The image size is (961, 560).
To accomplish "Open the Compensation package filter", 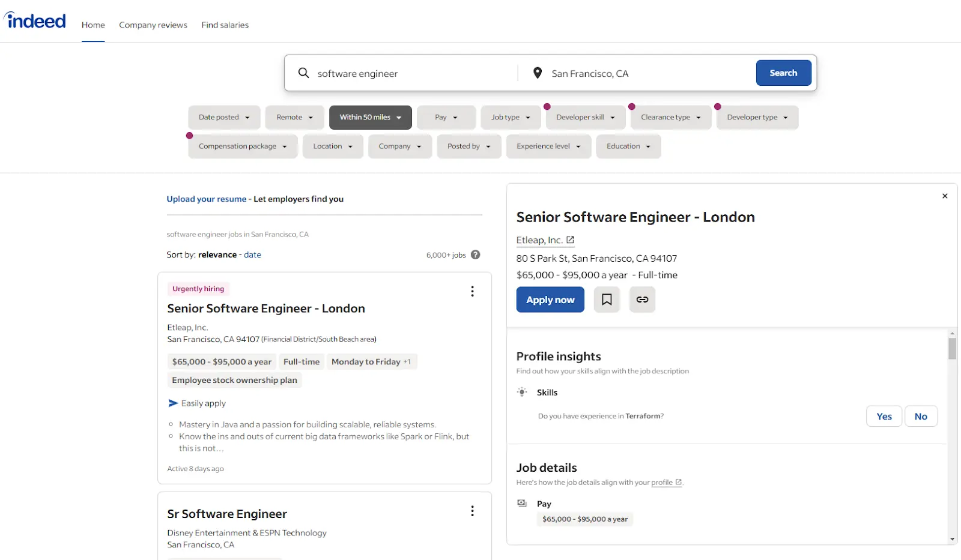I will coord(243,146).
